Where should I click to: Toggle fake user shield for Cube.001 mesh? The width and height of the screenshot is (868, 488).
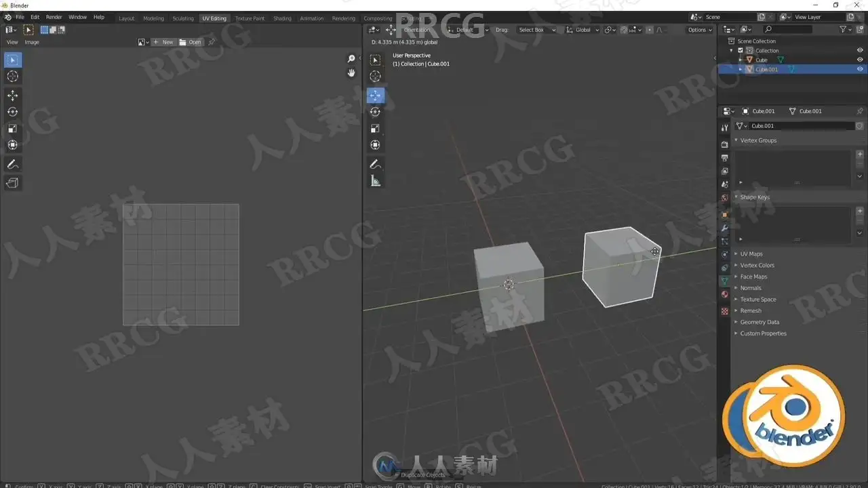pyautogui.click(x=859, y=126)
